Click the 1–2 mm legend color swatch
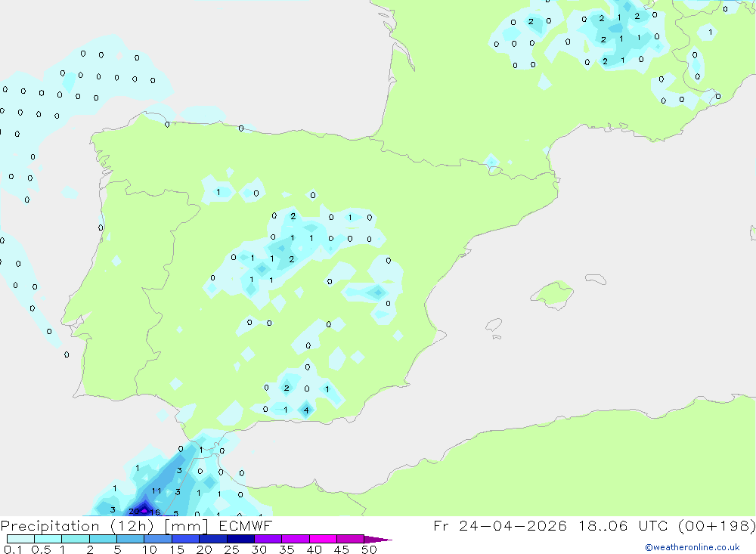The image size is (756, 554). [x=76, y=539]
